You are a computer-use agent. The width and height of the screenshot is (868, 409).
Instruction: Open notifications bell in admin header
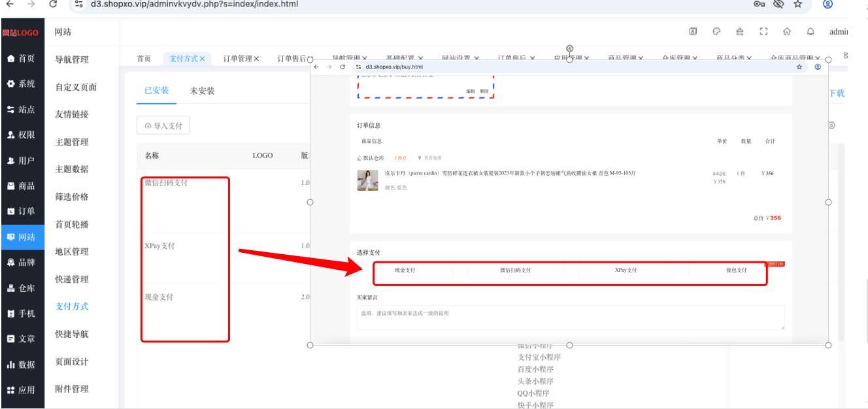810,31
